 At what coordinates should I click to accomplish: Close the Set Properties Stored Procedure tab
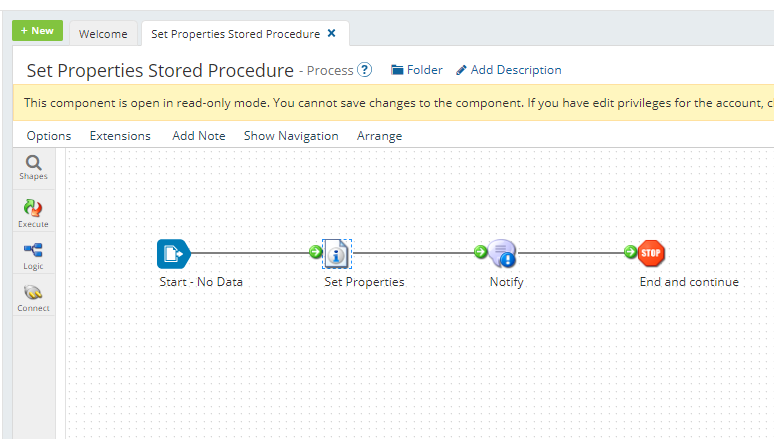(x=332, y=33)
